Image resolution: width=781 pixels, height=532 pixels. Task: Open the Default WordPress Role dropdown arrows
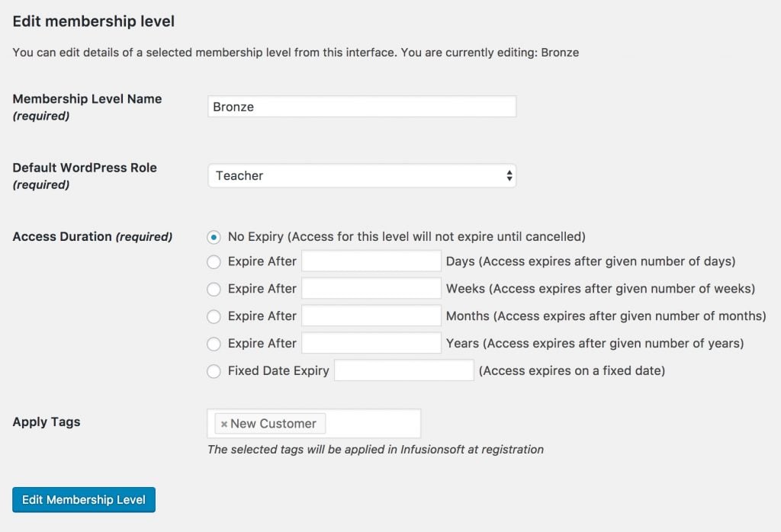(509, 175)
